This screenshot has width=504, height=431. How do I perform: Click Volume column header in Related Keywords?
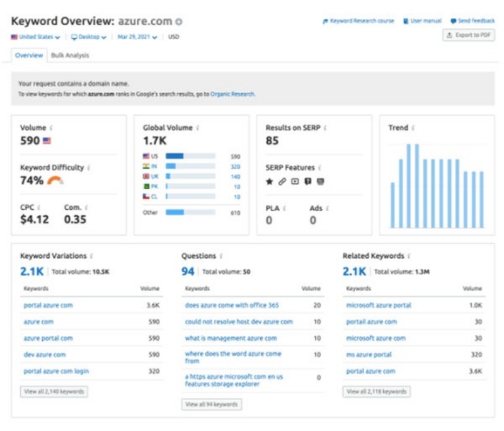472,289
